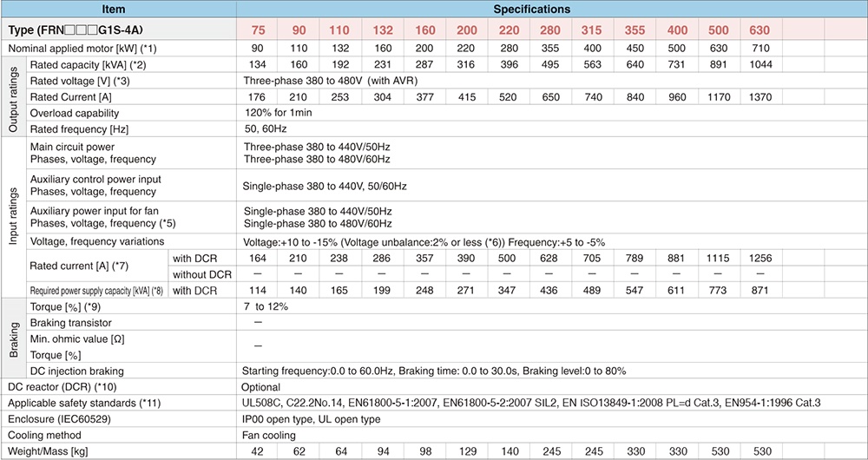Click input current with DCR '164'
The width and height of the screenshot is (868, 460).
(258, 259)
